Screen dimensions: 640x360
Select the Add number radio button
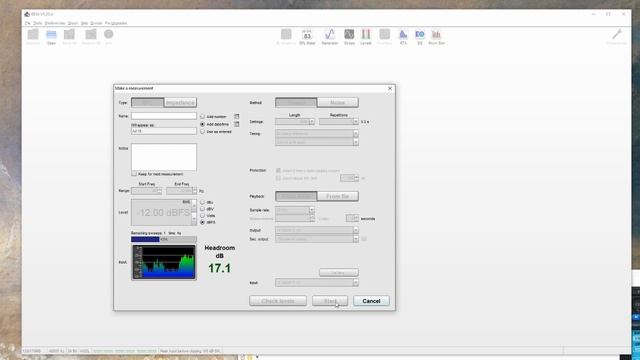202,116
